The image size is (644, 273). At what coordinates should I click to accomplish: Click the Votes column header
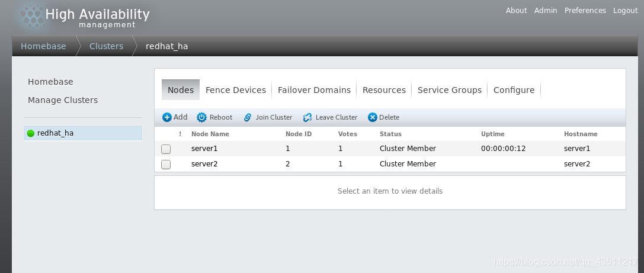347,134
